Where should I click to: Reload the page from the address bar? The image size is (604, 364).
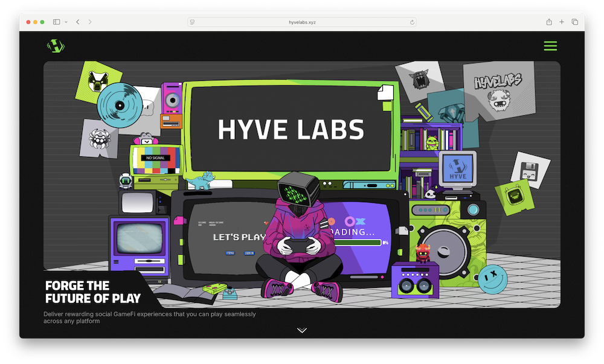tap(412, 22)
